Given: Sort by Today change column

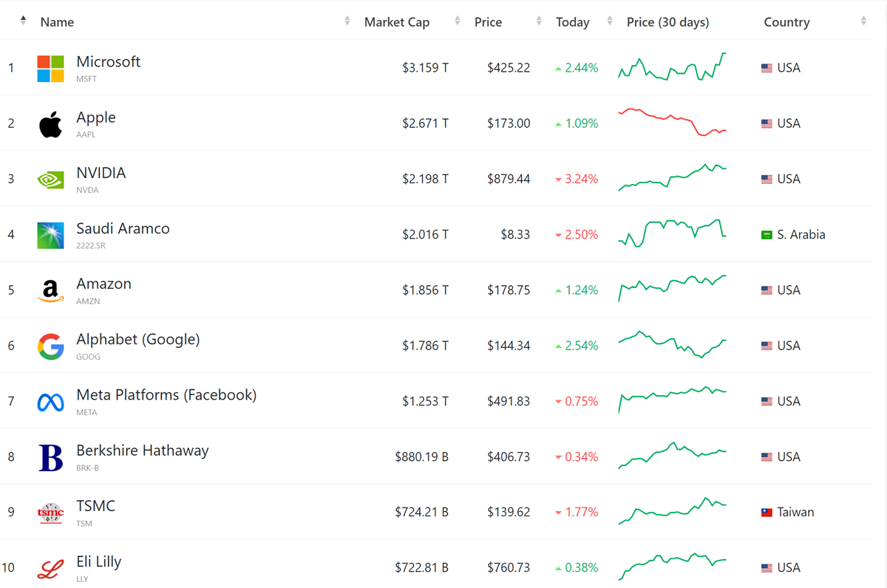Looking at the screenshot, I should [609, 21].
